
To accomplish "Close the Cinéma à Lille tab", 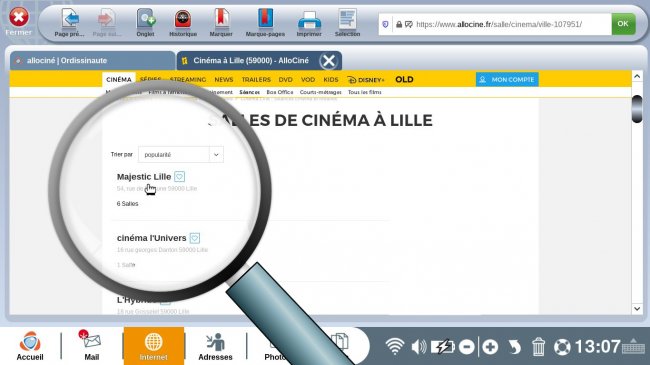I will (329, 61).
